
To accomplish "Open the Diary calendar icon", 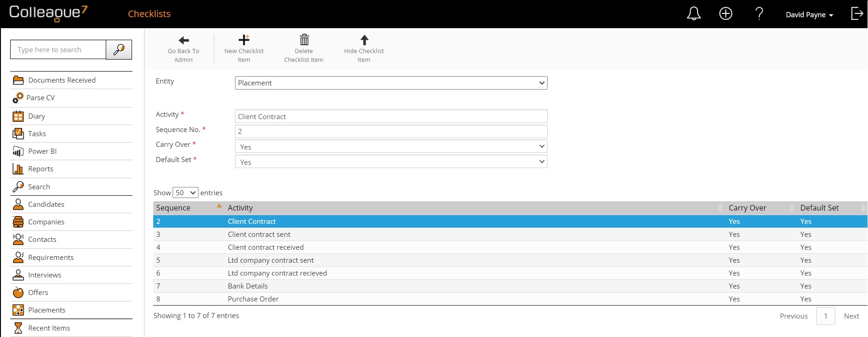I will [18, 116].
